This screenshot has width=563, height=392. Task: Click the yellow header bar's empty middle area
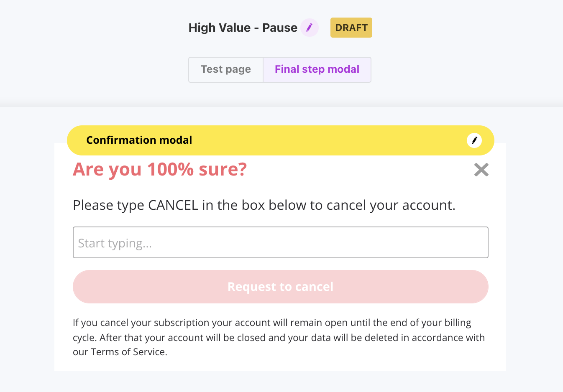pyautogui.click(x=326, y=140)
